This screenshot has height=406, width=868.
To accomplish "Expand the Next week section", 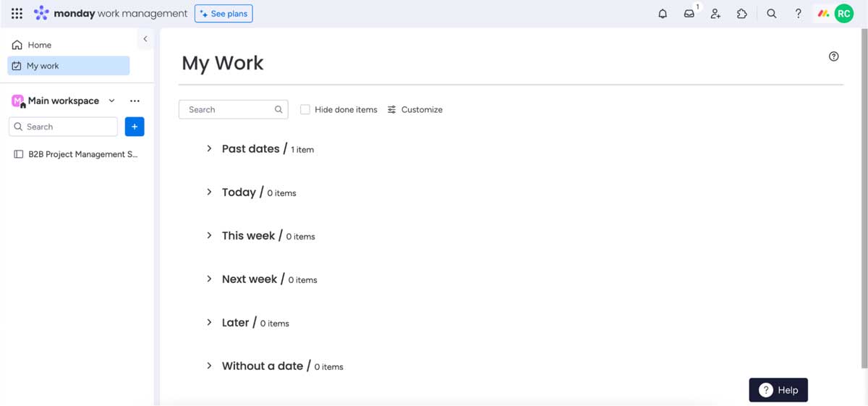I will tap(209, 279).
